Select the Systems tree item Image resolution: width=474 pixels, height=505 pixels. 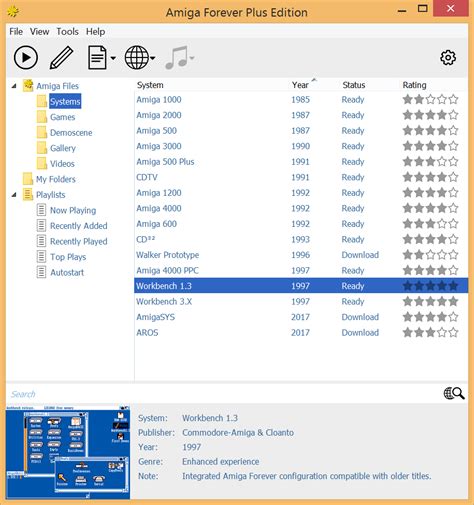point(65,101)
